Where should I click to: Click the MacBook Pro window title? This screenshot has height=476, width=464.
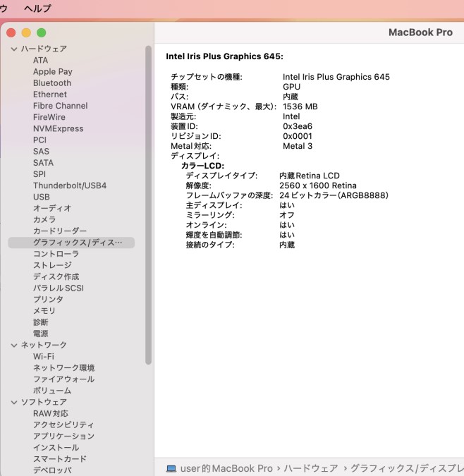420,32
